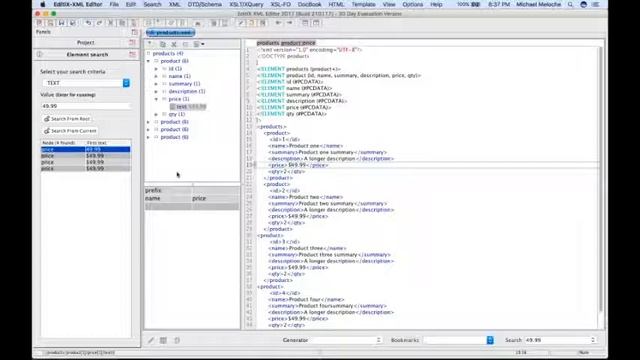The height and width of the screenshot is (360, 640).
Task: Click the editor vertical scrollbar
Action: [600, 180]
